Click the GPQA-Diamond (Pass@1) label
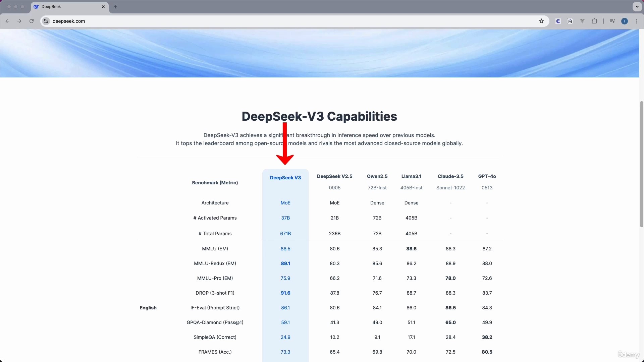 coord(215,322)
